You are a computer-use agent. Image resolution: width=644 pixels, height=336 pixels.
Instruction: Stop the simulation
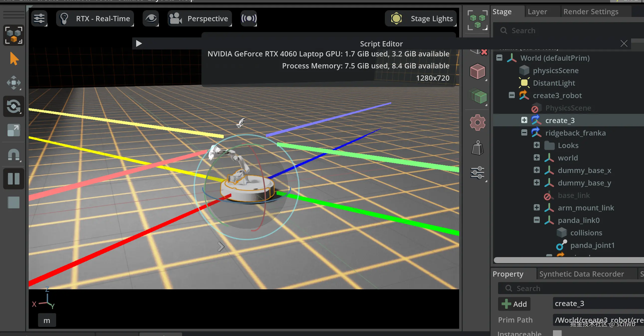coord(14,202)
